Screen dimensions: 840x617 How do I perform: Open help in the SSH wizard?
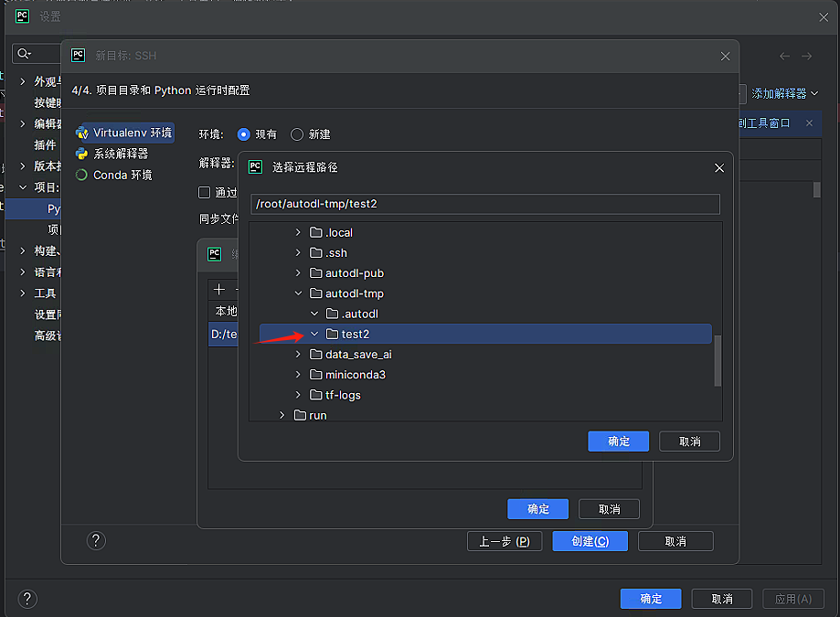[x=96, y=541]
